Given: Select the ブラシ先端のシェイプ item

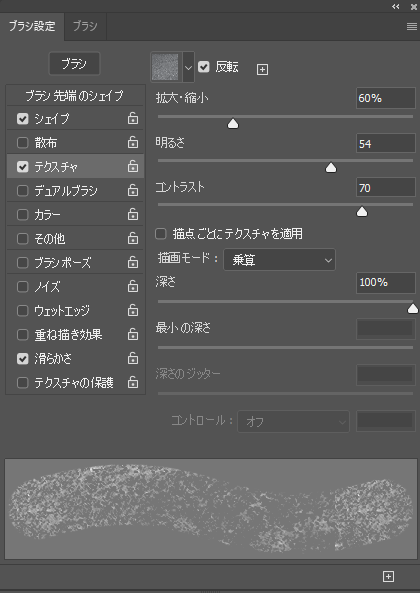Looking at the screenshot, I should tap(75, 96).
